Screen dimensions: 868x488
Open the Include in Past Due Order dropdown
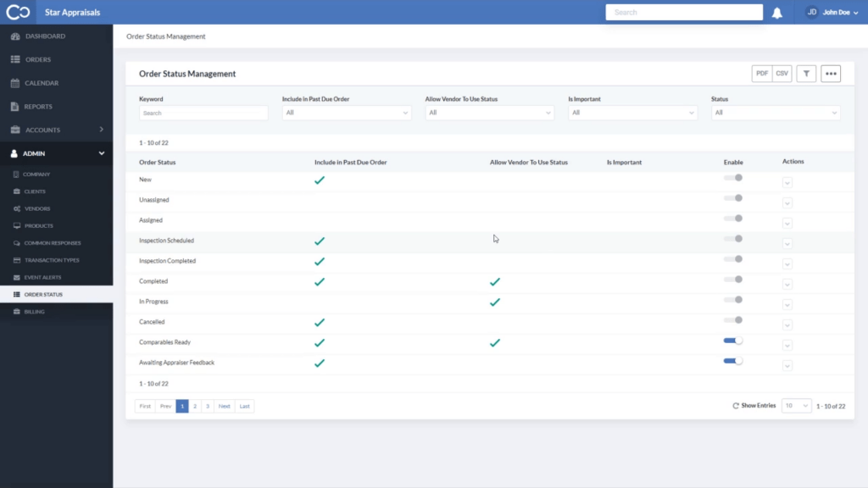347,113
